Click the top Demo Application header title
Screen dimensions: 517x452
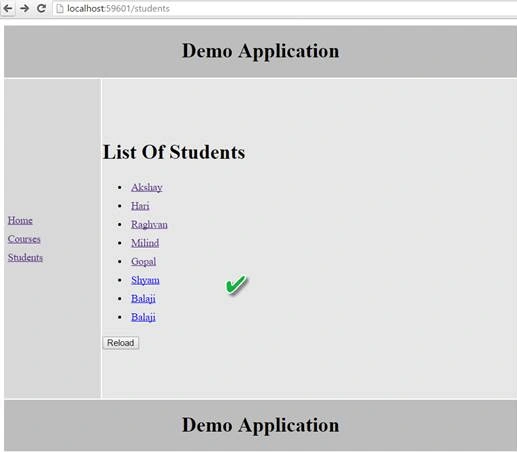pyautogui.click(x=260, y=51)
